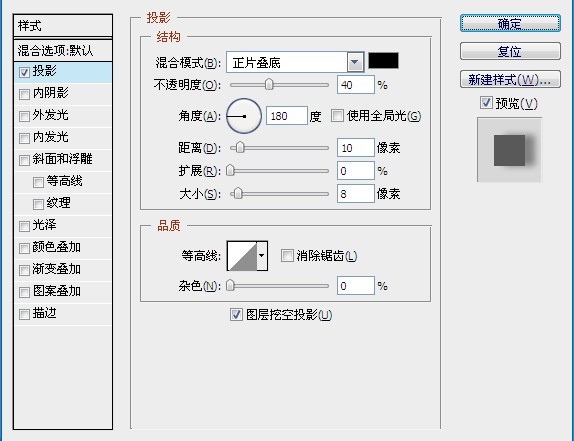Click the 复位 reset button

pos(510,51)
